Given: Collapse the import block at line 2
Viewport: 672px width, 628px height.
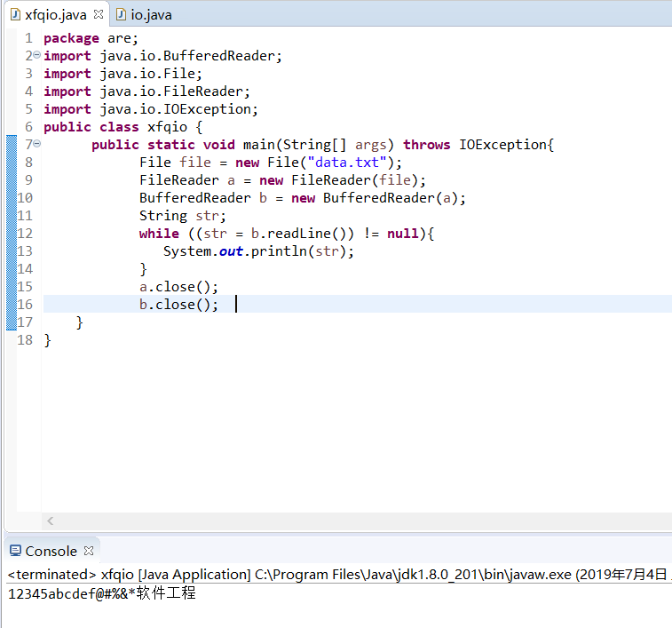Looking at the screenshot, I should click(37, 55).
